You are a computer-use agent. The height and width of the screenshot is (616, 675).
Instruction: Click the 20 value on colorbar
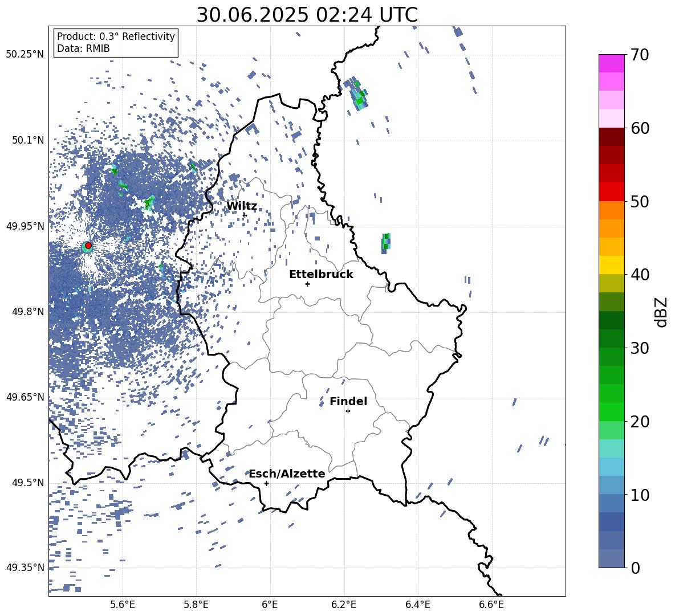pyautogui.click(x=640, y=421)
